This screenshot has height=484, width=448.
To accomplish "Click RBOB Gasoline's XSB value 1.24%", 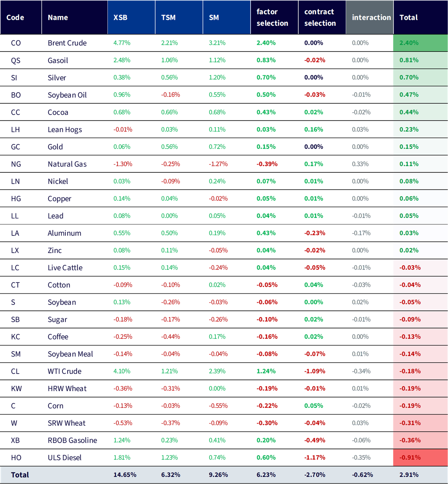I will (122, 440).
